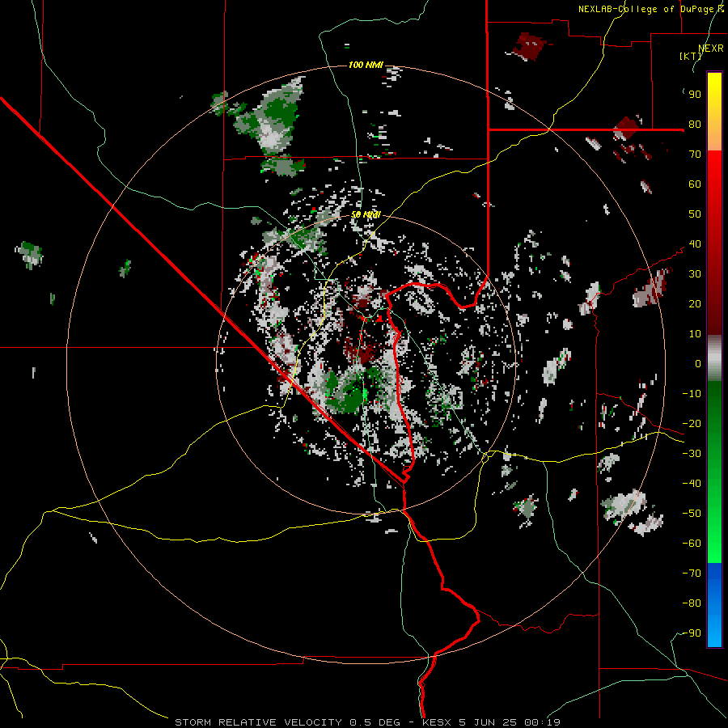Click the -30 value on the velocity scale
This screenshot has width=728, height=728.
(692, 454)
